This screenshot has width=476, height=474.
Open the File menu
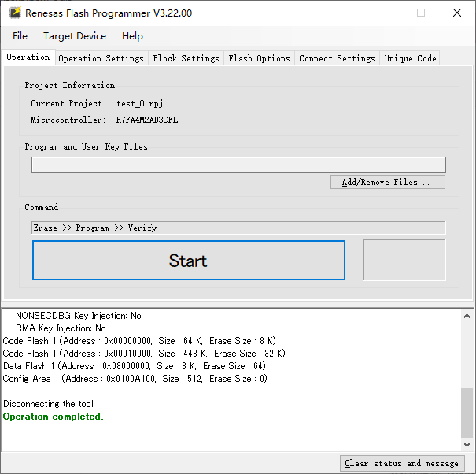(x=20, y=36)
